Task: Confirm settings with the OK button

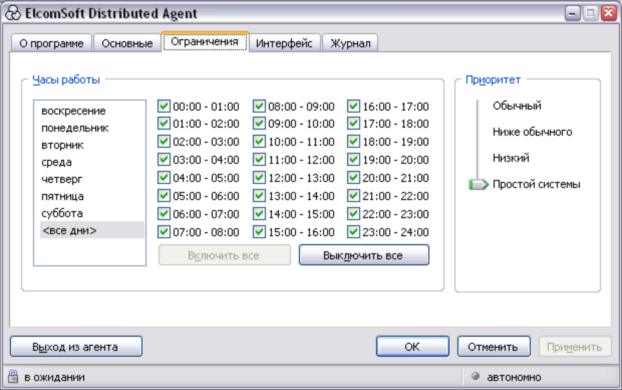Action: pos(413,347)
